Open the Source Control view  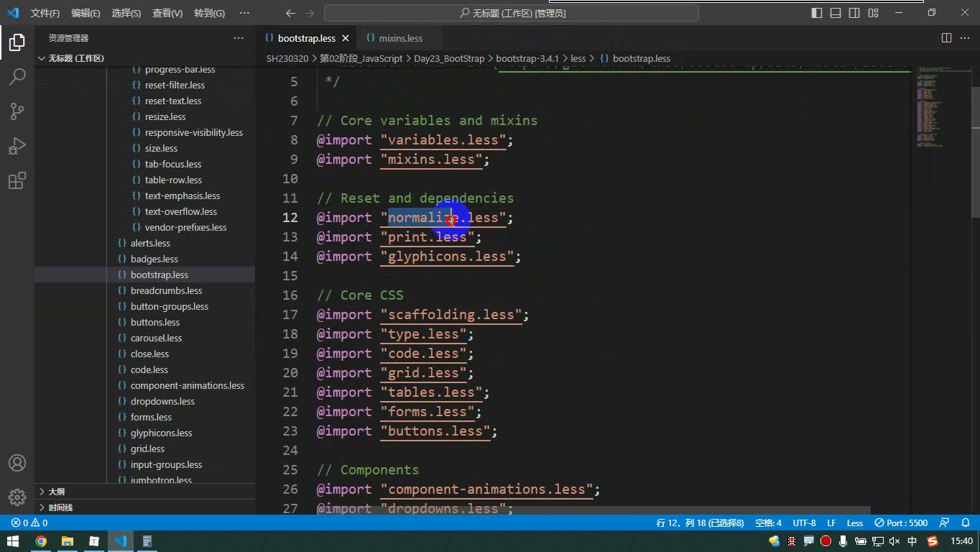click(x=17, y=111)
